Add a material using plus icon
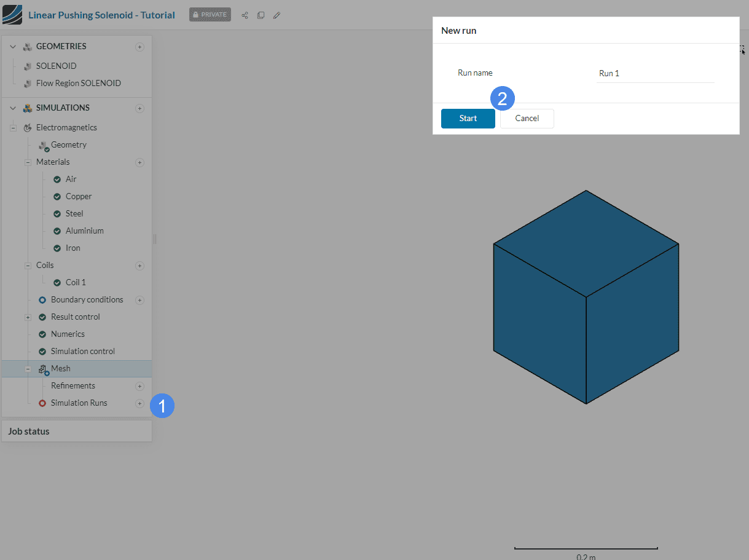Viewport: 749px width, 560px height. point(139,162)
